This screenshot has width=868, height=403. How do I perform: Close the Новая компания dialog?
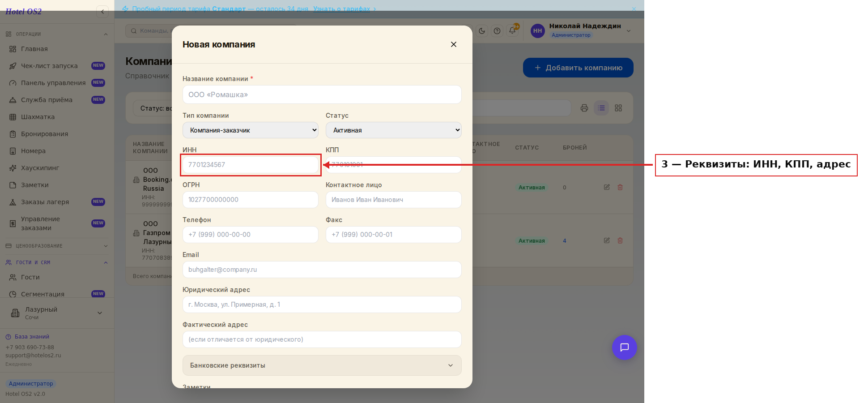click(454, 44)
